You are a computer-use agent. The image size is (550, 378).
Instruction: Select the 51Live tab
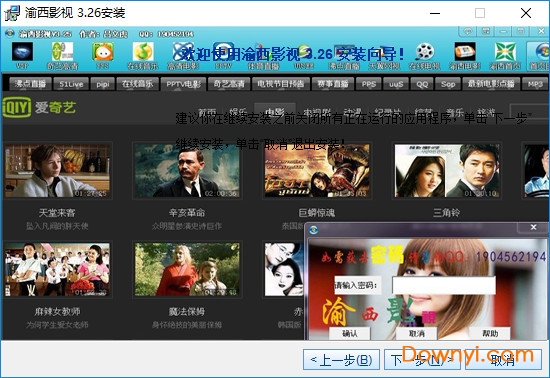tap(71, 84)
